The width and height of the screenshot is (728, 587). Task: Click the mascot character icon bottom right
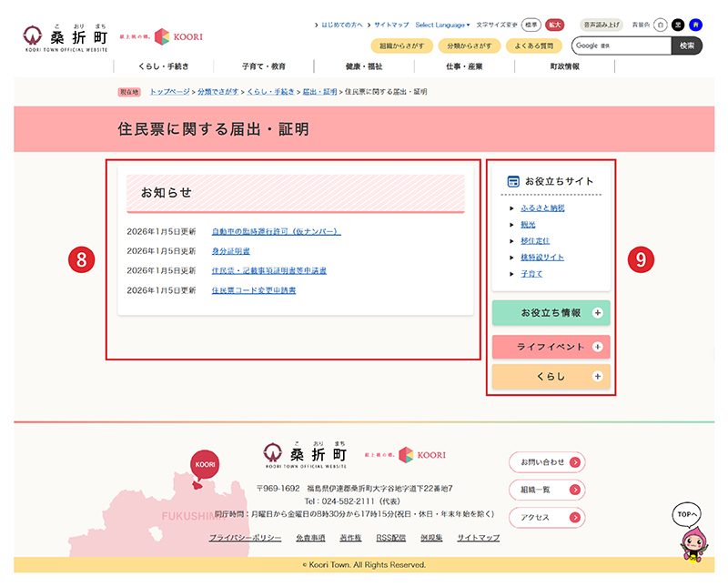pos(692,546)
